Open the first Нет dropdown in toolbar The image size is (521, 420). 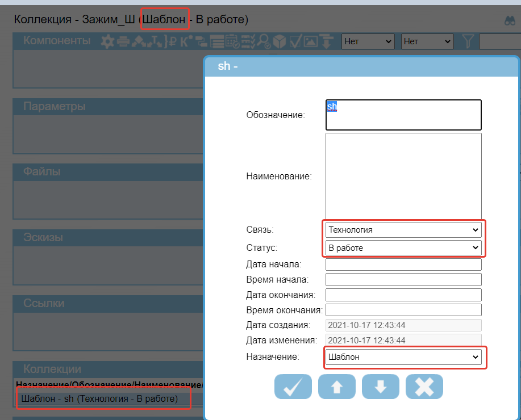[368, 41]
